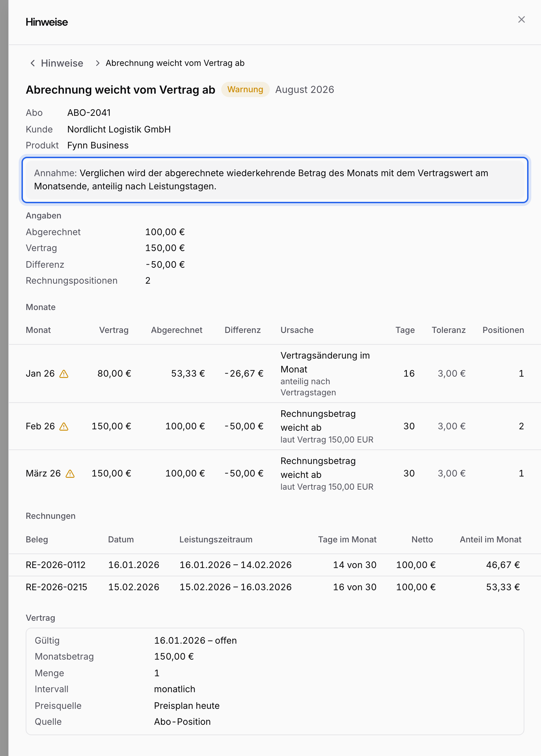Click customer name 'Nordlicht Logistik GmbH'
Image resolution: width=541 pixels, height=756 pixels.
click(119, 129)
